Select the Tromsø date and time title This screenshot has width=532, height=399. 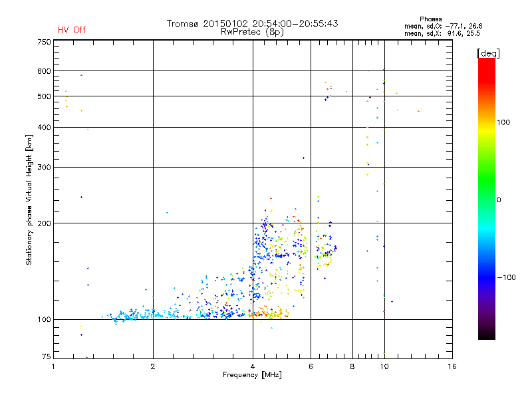pos(252,23)
